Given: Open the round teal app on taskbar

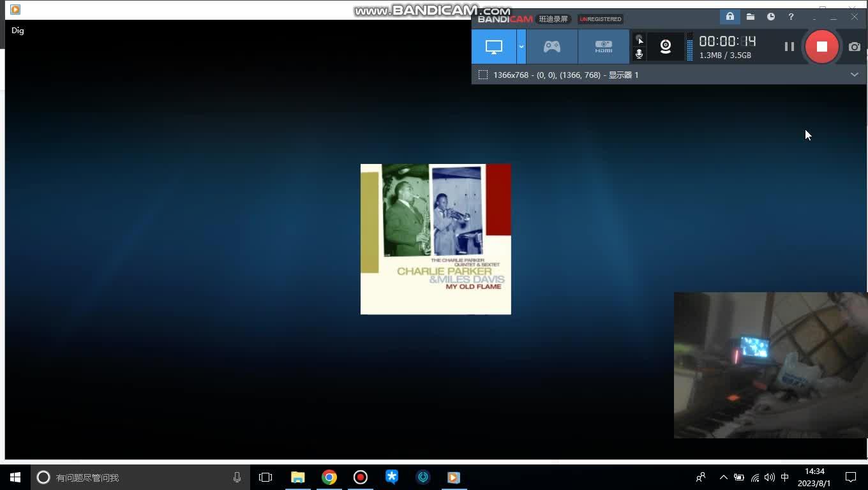Looking at the screenshot, I should tap(423, 477).
